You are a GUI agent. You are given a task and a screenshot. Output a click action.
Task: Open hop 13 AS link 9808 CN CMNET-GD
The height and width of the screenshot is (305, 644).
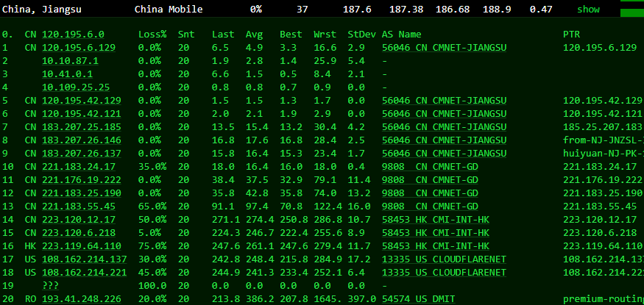coord(430,207)
